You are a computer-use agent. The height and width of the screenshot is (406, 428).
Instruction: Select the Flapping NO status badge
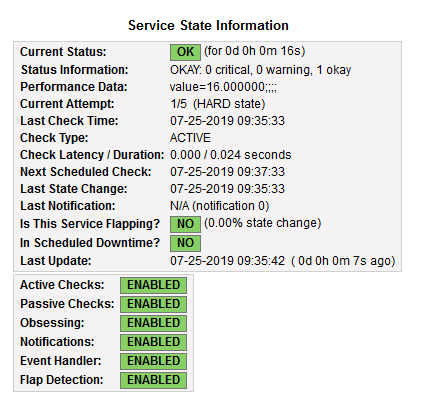pyautogui.click(x=185, y=224)
